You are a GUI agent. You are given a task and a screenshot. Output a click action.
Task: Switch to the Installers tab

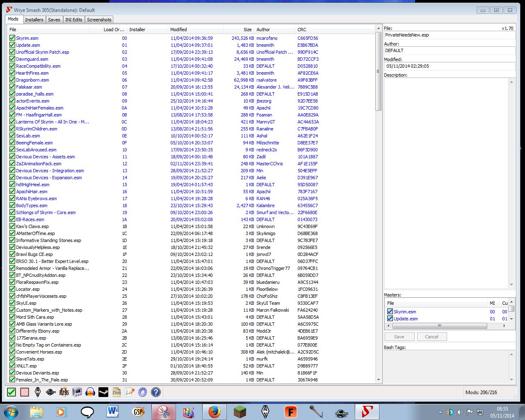(34, 20)
